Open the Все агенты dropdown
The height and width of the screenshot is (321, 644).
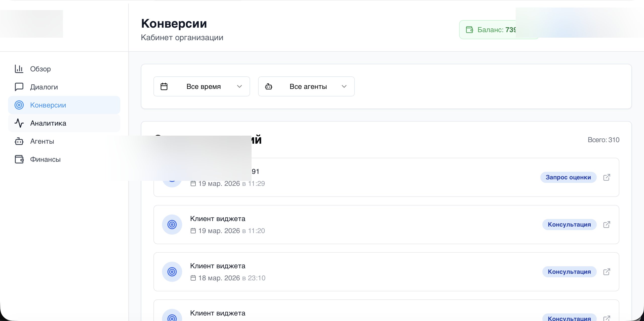click(306, 86)
